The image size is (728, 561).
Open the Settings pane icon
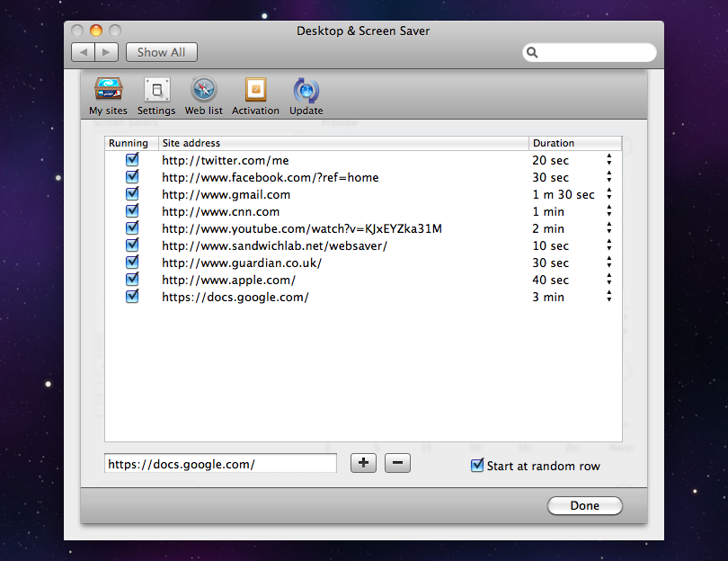(x=156, y=91)
